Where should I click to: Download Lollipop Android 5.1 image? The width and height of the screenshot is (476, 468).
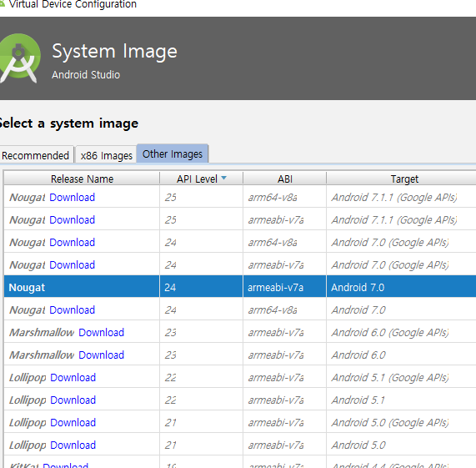73,400
